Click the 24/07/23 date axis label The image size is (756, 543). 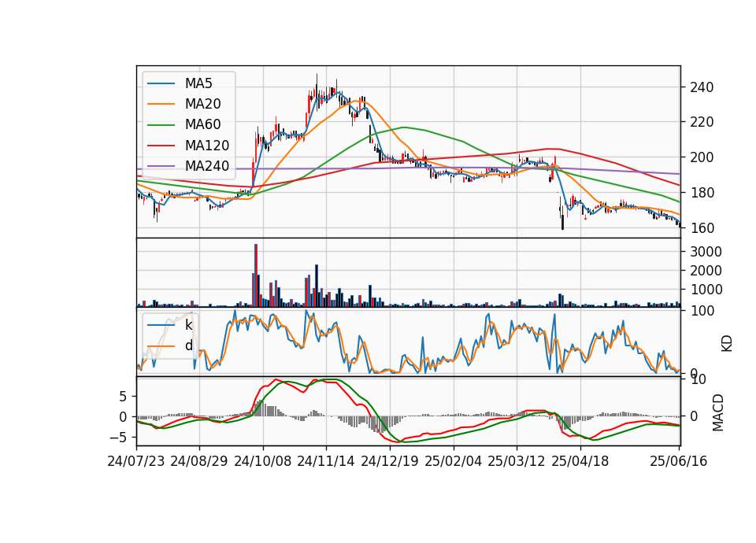136,461
